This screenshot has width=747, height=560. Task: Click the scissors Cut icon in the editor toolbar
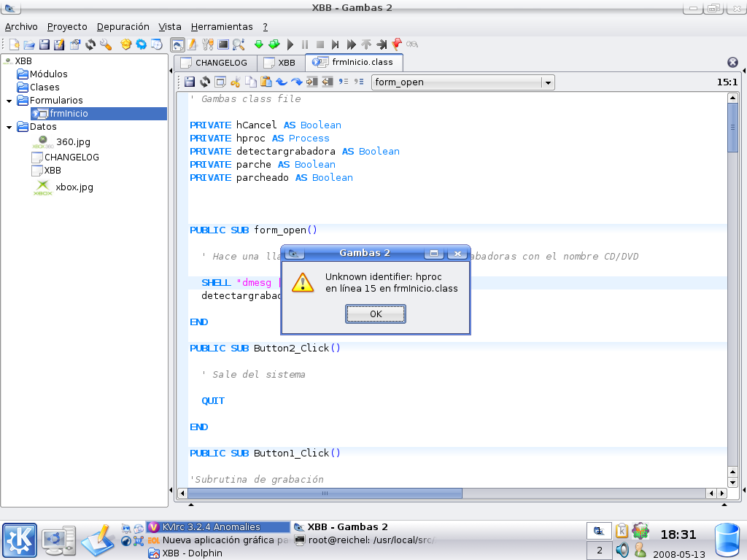pyautogui.click(x=235, y=82)
